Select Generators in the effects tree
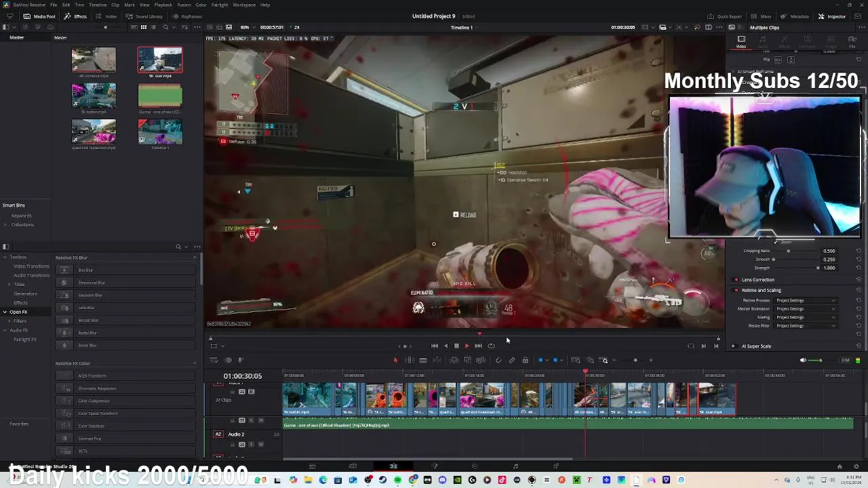 click(x=26, y=293)
